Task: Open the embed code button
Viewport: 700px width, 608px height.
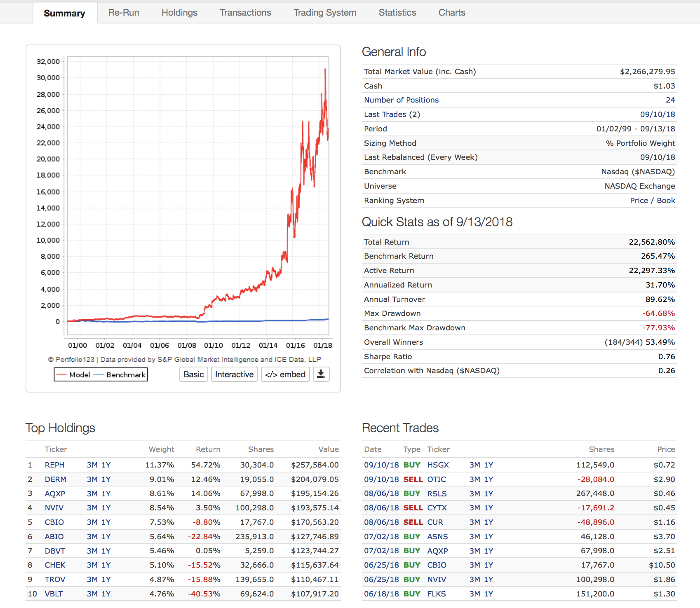Action: point(285,374)
